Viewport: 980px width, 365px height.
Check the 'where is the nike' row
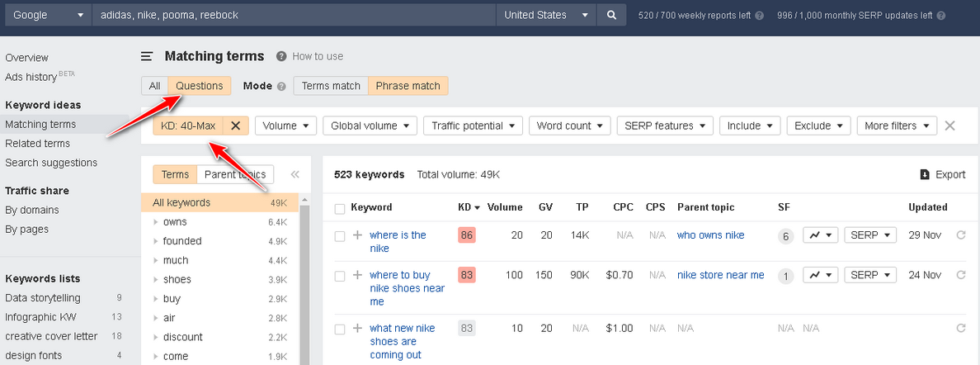339,237
